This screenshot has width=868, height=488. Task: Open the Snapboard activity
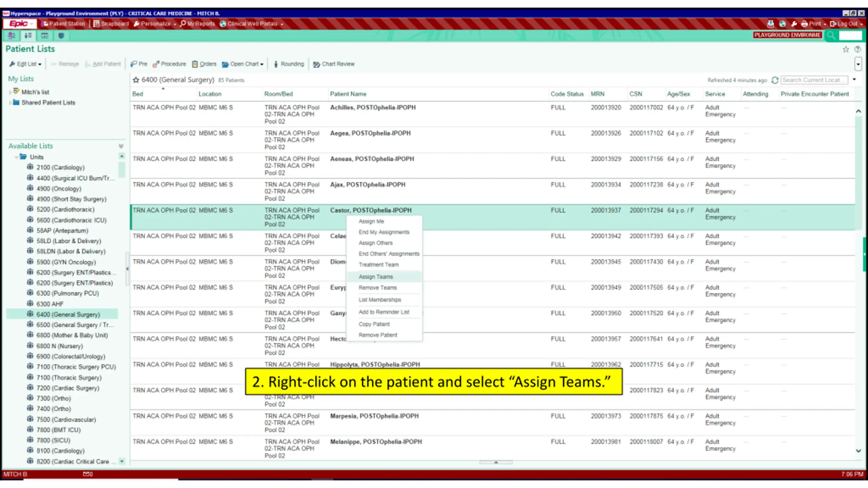(x=111, y=24)
